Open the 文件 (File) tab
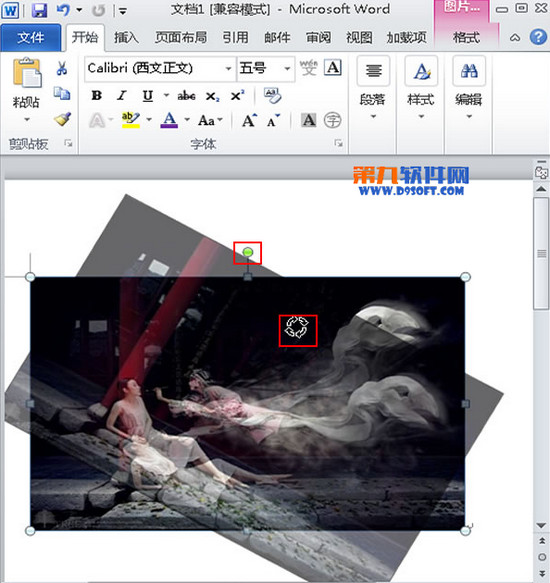The height and width of the screenshot is (583, 550). pos(30,38)
